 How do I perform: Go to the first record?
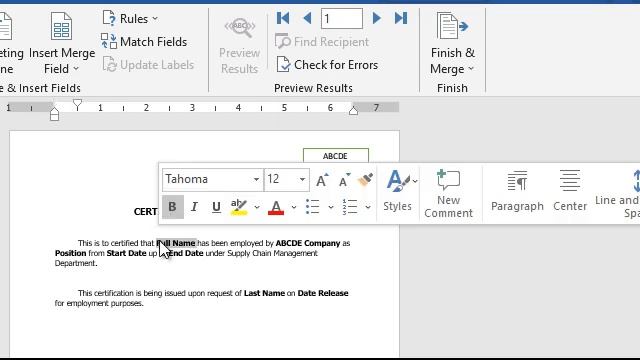(x=282, y=18)
